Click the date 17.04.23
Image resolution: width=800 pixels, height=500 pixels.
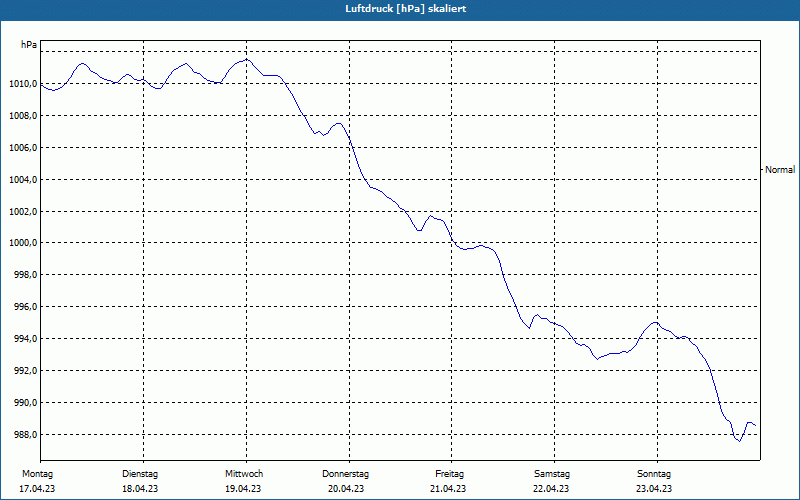(37, 489)
